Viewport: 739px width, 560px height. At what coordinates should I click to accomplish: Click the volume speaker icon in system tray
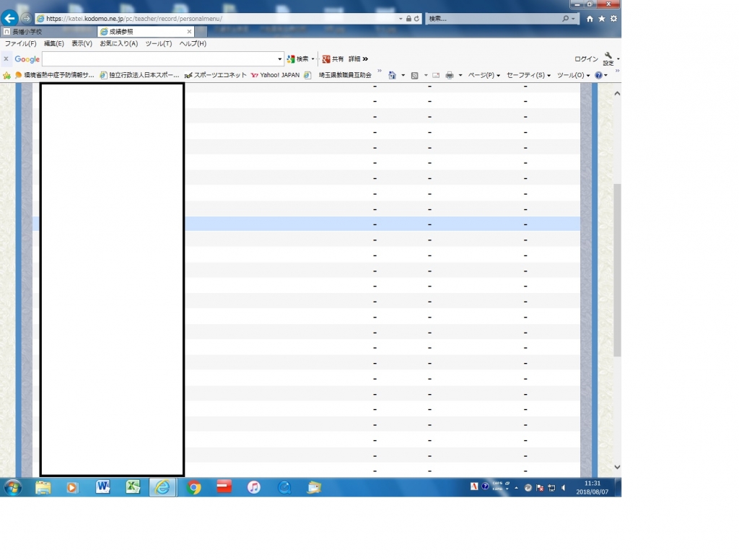[x=563, y=488]
